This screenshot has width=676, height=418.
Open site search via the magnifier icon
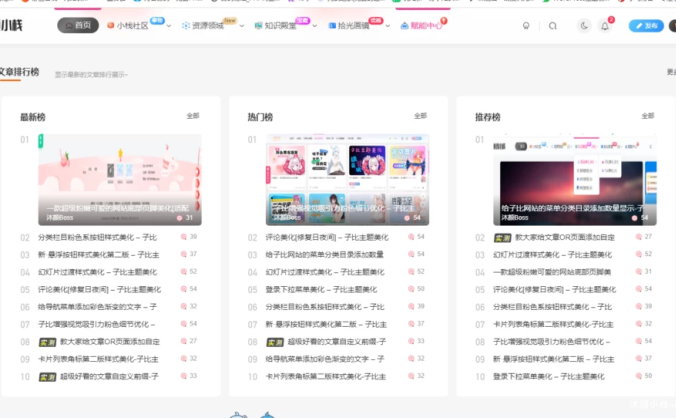553,26
